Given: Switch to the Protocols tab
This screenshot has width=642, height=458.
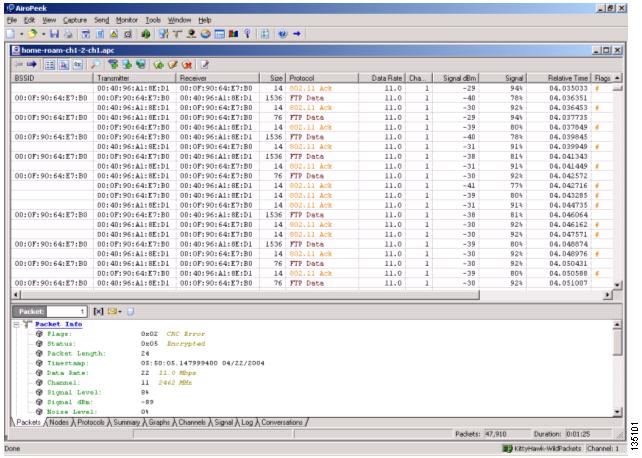Looking at the screenshot, I should click(90, 422).
